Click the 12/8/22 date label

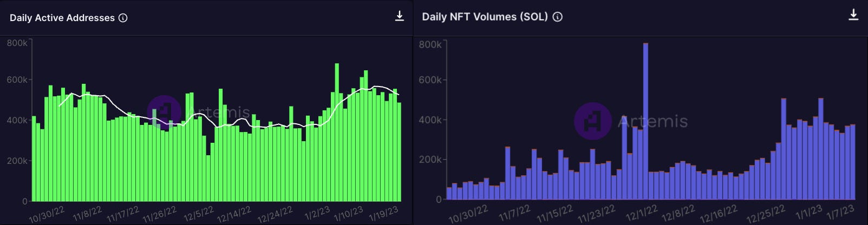click(678, 213)
